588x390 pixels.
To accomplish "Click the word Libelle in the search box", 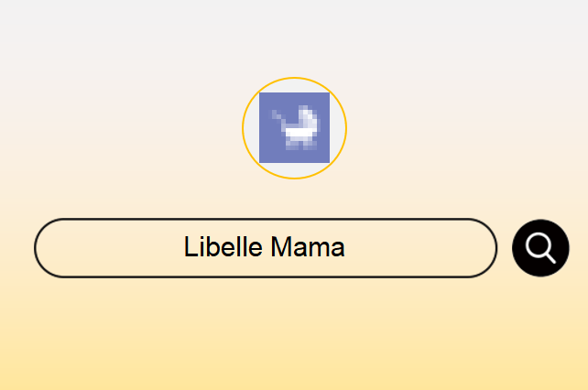I will click(223, 247).
